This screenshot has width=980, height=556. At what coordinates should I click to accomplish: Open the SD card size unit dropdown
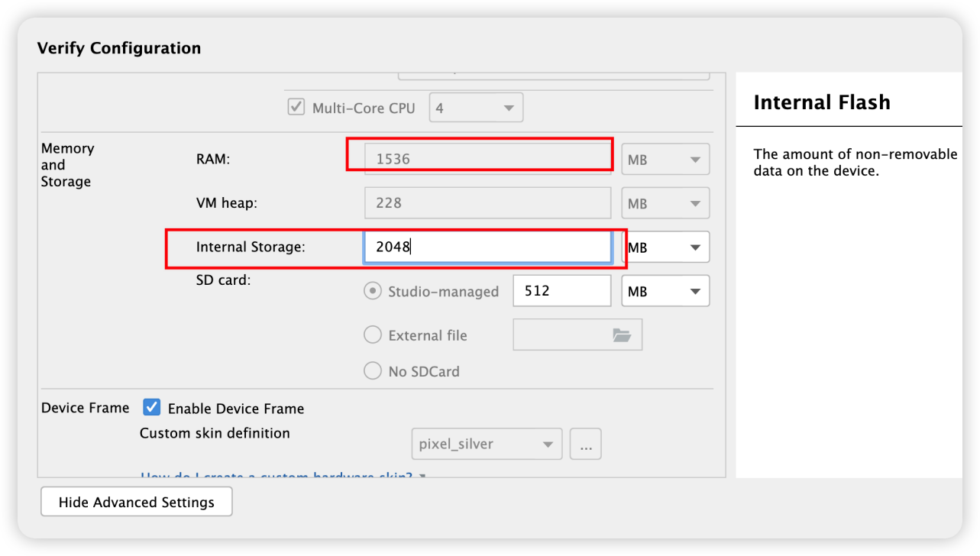[x=665, y=291]
